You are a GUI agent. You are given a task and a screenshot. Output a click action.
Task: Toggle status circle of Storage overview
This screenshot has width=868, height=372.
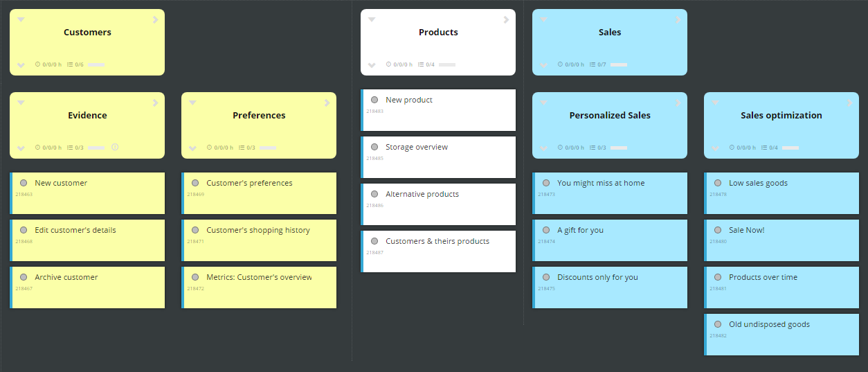(374, 147)
